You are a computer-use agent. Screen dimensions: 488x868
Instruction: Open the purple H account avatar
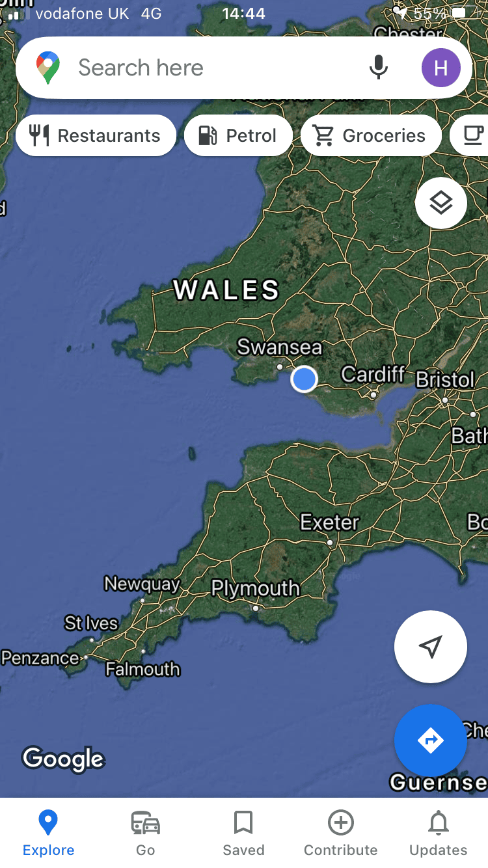tap(441, 68)
